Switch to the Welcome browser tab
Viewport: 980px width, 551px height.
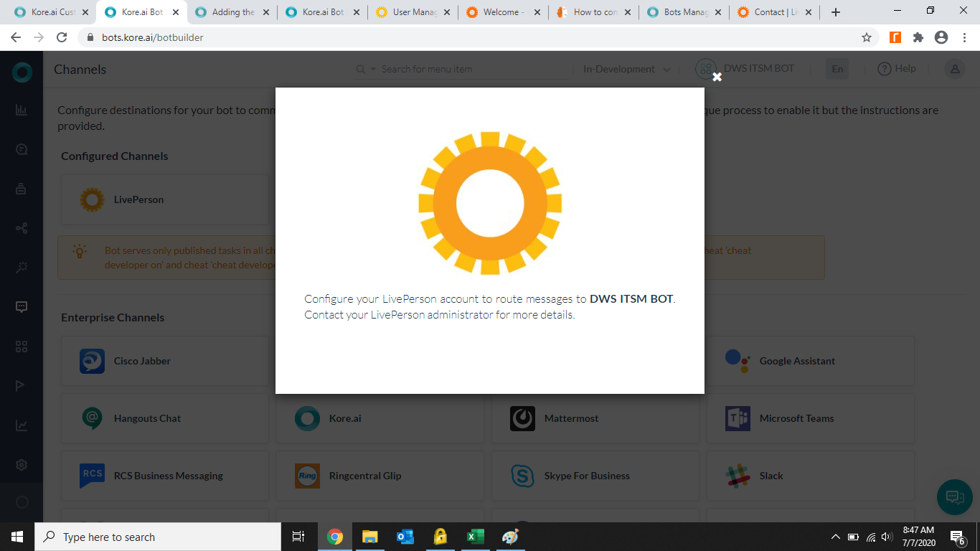pos(502,12)
